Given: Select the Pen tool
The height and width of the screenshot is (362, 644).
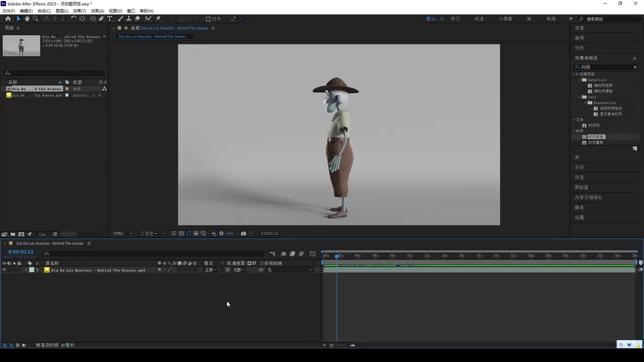Looking at the screenshot, I should click(101, 19).
